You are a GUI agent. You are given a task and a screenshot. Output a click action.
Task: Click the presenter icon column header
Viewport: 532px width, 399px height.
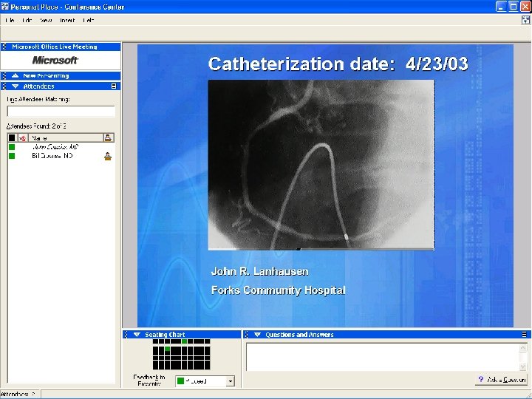(108, 137)
